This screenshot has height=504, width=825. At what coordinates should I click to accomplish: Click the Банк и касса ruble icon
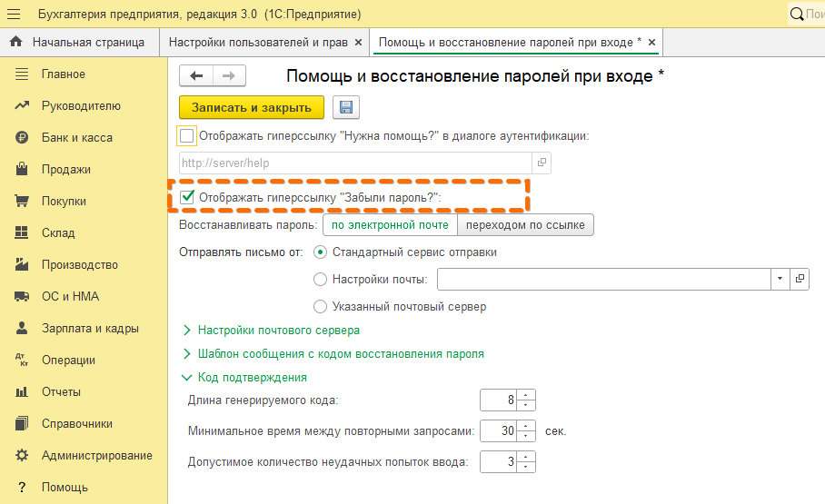22,137
